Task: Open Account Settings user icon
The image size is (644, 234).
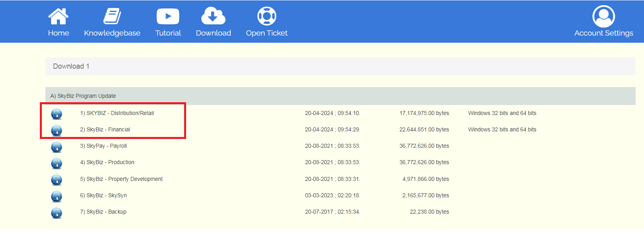Action: 603,16
